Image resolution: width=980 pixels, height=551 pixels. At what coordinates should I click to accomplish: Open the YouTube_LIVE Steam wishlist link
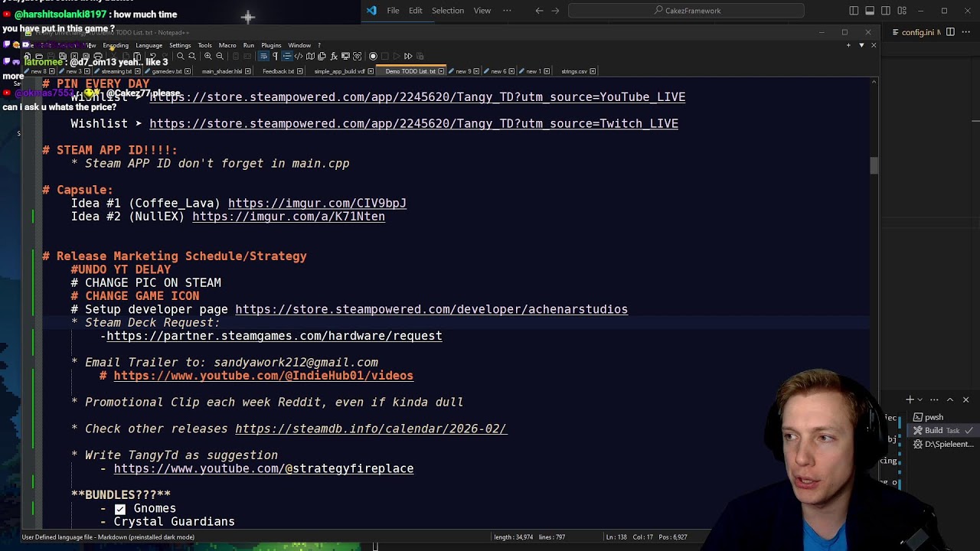click(417, 97)
